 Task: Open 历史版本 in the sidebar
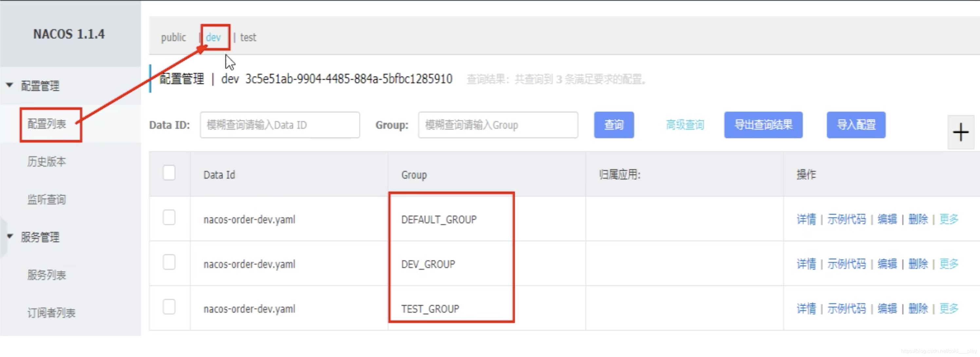pos(47,161)
